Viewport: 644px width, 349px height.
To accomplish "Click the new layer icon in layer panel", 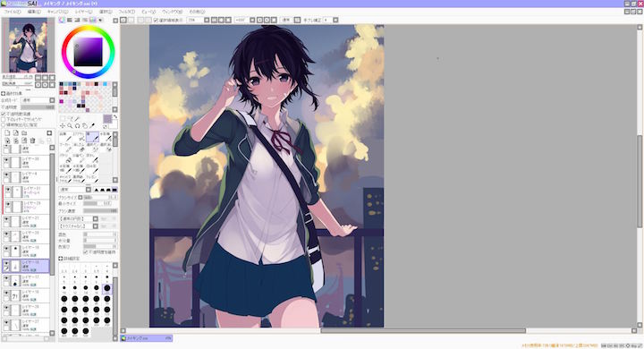I will [7, 133].
